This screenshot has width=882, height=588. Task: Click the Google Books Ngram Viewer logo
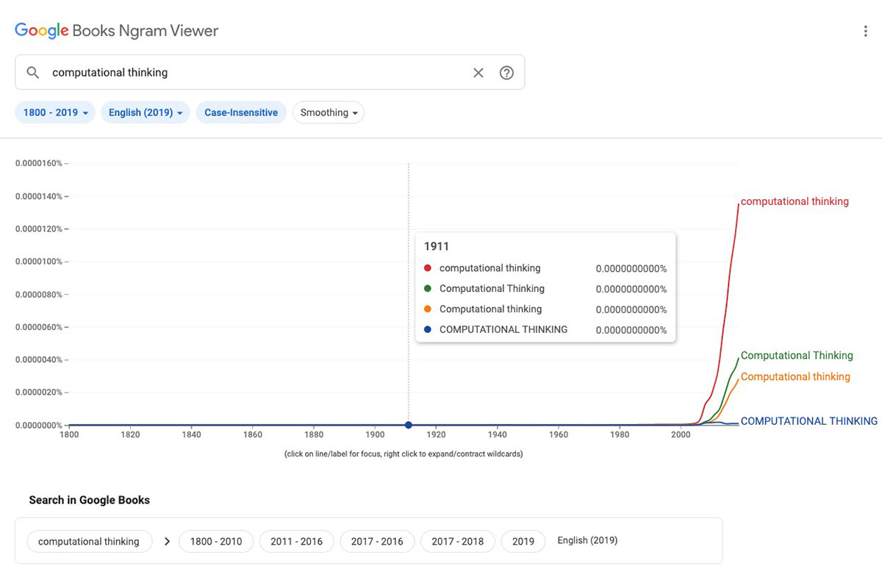point(117,31)
